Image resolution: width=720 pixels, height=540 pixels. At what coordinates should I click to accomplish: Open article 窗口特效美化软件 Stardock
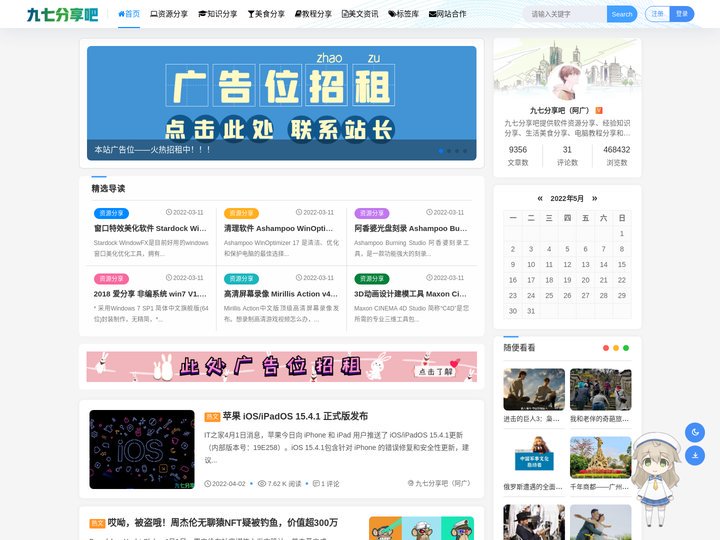(x=150, y=228)
